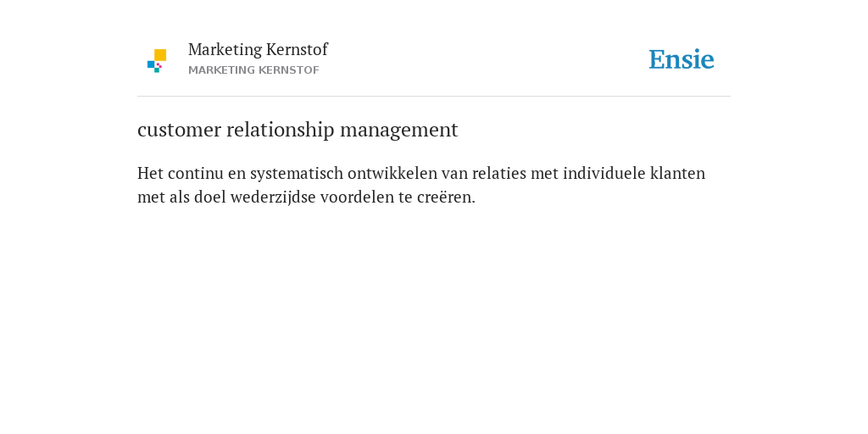Click the word relationship in the heading
The height and width of the screenshot is (434, 868).
(281, 130)
